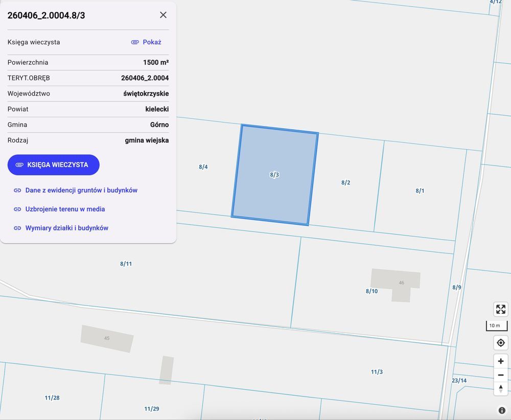Open Uzbrojenie terenu w media link

pos(65,209)
